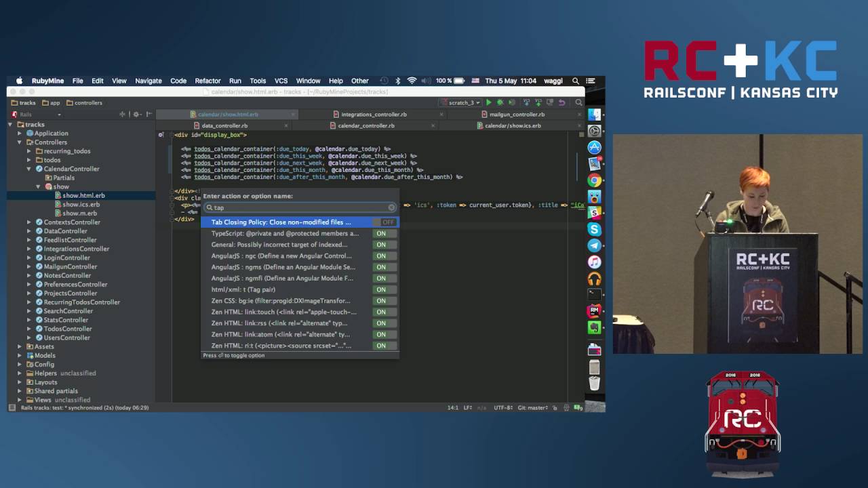Screen dimensions: 868x488
Task: Clear the search field with the x icon
Action: (391, 207)
